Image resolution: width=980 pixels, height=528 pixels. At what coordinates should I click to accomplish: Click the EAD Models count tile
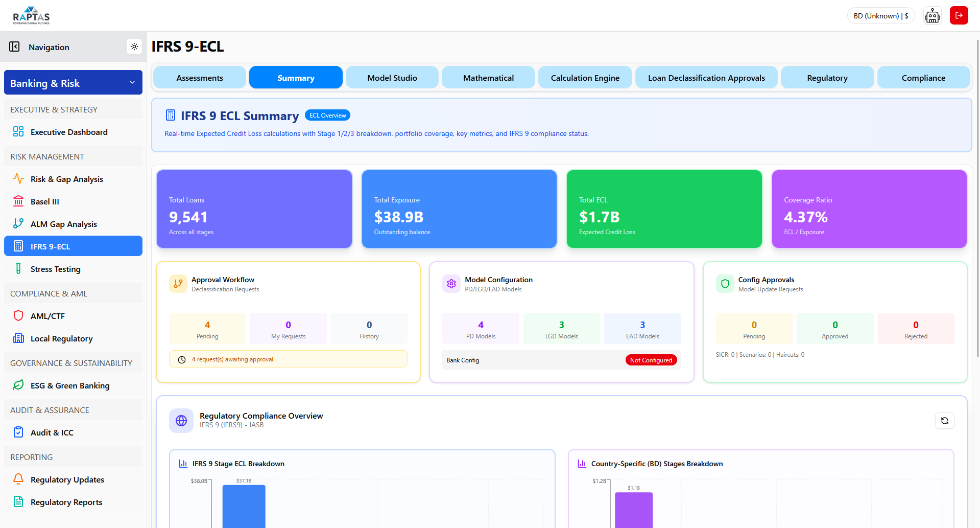click(642, 329)
